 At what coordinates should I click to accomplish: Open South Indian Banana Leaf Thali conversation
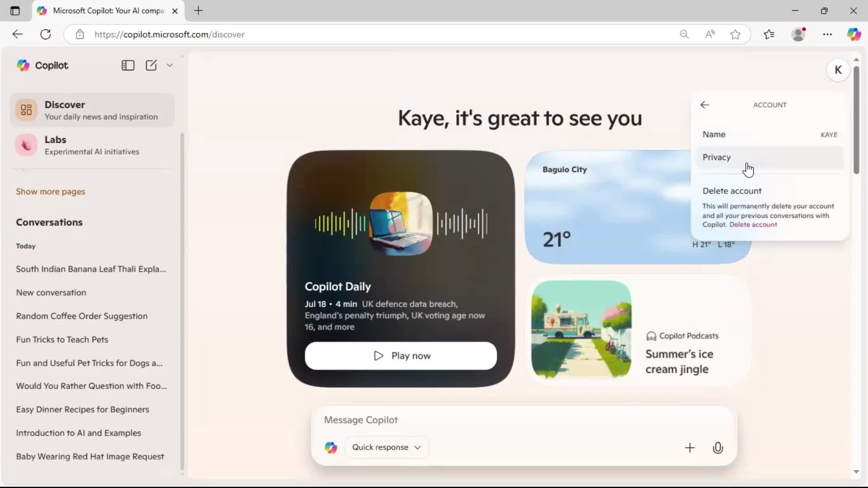coord(91,269)
